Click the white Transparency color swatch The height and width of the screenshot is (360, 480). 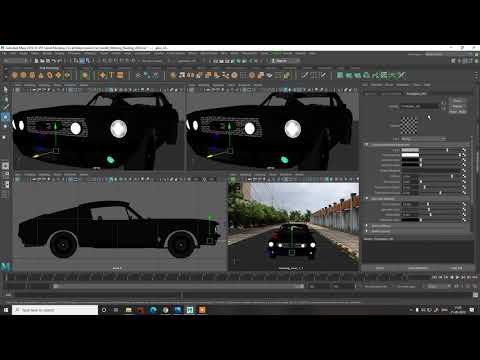[x=410, y=155]
